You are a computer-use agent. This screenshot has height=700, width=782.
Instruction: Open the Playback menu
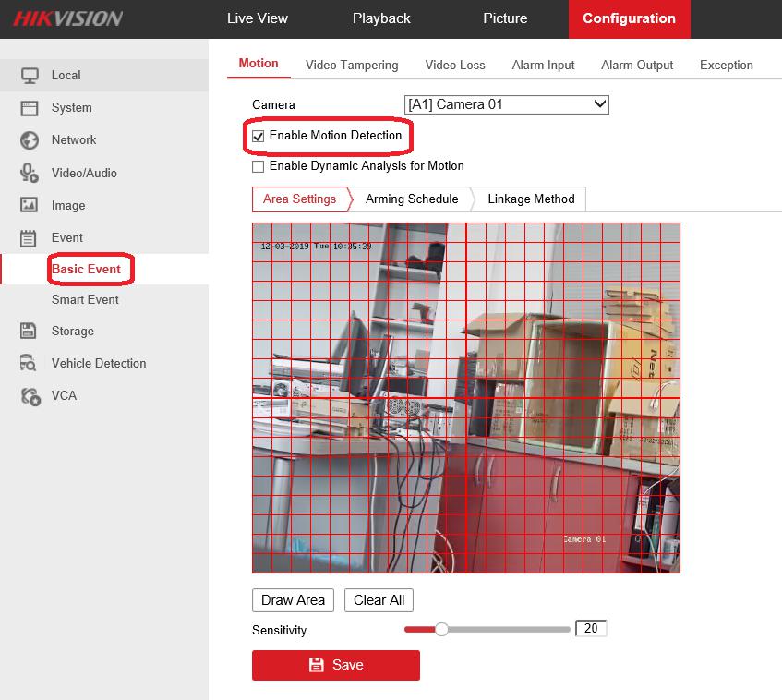[381, 18]
